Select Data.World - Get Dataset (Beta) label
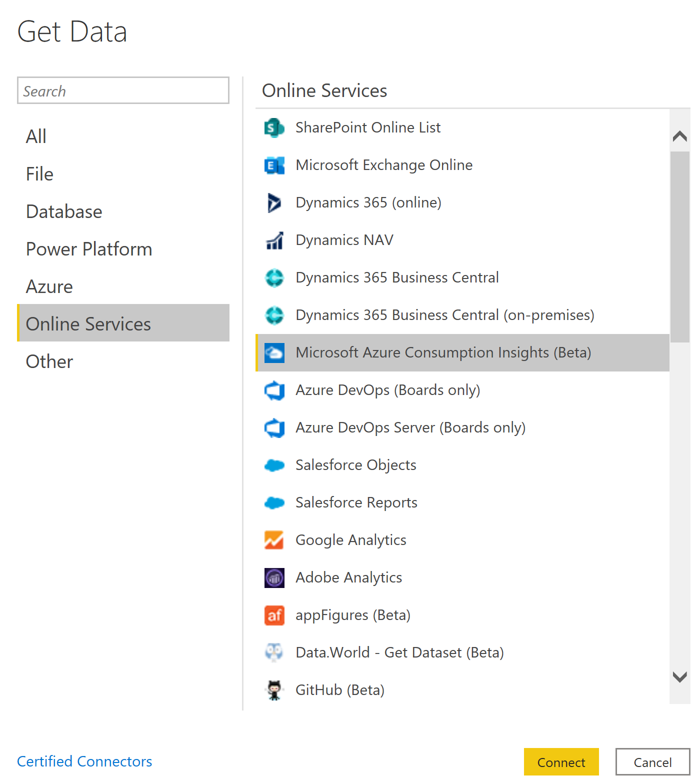This screenshot has width=699, height=784. point(399,652)
